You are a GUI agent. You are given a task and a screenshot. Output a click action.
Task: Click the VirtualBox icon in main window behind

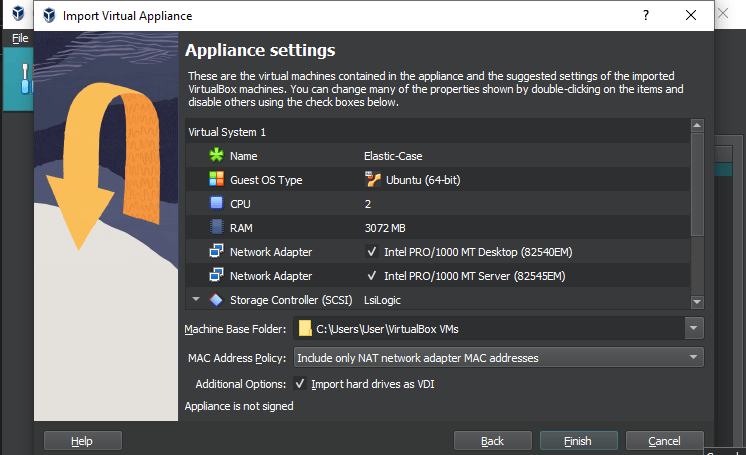pos(18,13)
